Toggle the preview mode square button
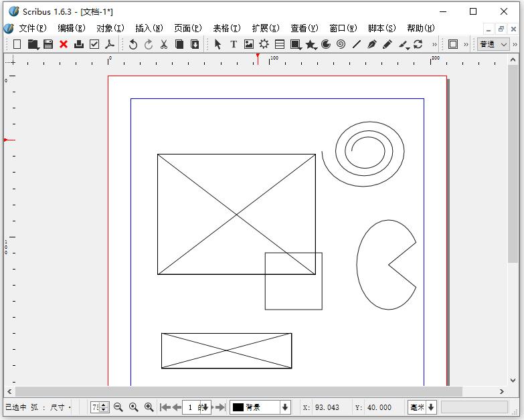This screenshot has width=524, height=420. coord(453,44)
